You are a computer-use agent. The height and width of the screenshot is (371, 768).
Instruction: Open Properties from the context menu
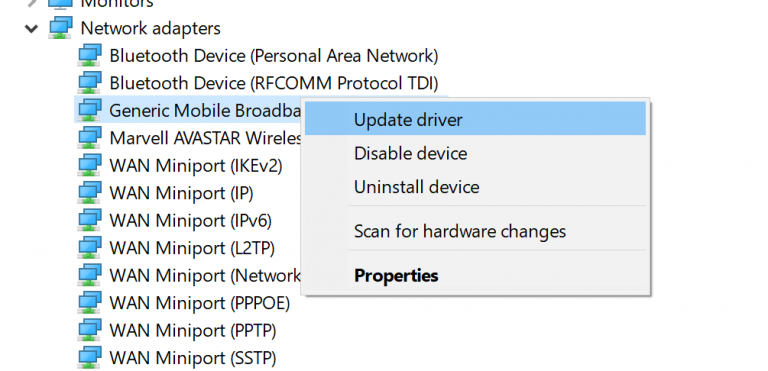tap(475, 275)
